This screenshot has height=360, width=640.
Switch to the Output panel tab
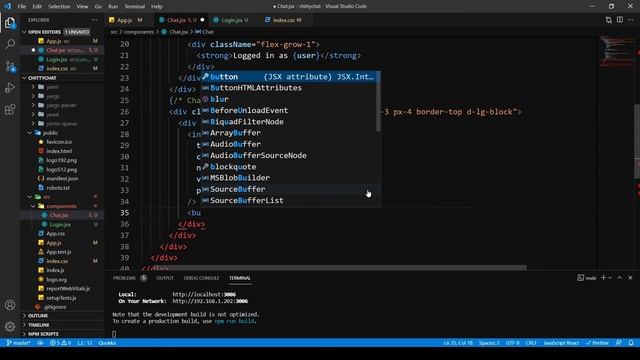[x=165, y=278]
